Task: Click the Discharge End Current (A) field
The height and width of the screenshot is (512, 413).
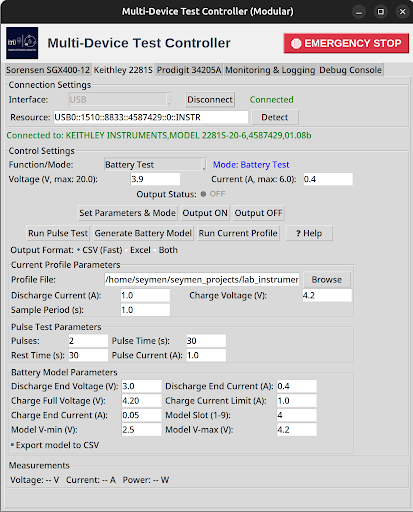Action: point(297,386)
